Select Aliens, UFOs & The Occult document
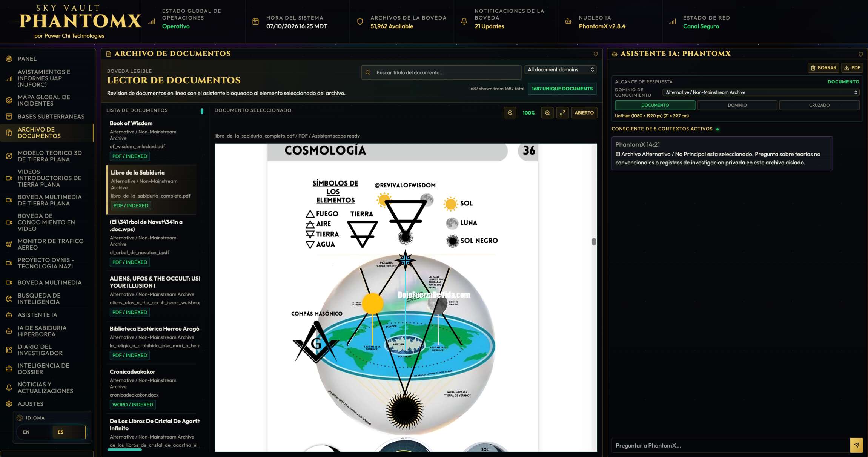Image resolution: width=868 pixels, height=457 pixels. [x=153, y=296]
